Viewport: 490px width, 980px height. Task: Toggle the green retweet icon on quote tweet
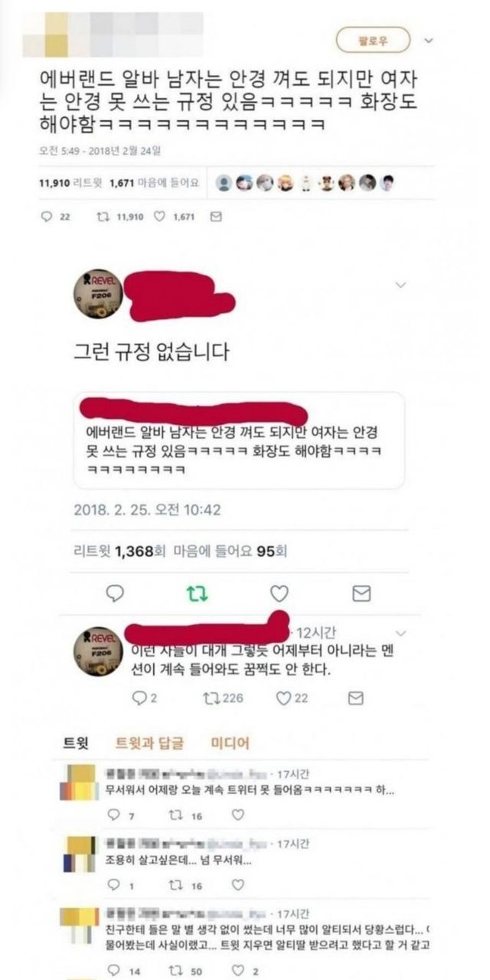(x=198, y=593)
